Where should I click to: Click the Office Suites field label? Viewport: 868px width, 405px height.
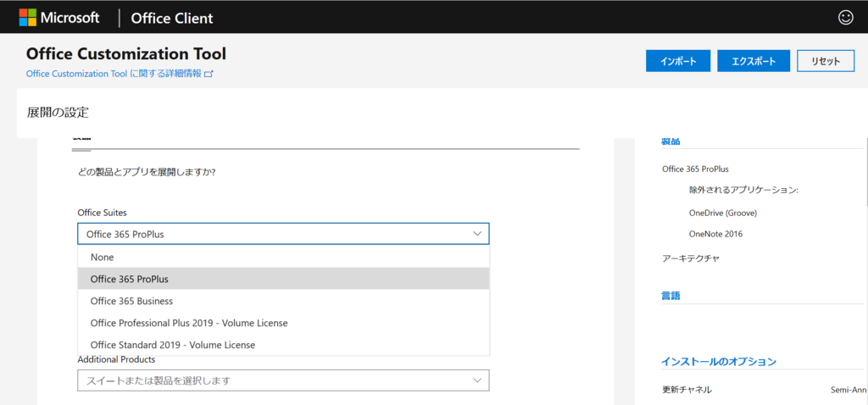coord(102,213)
